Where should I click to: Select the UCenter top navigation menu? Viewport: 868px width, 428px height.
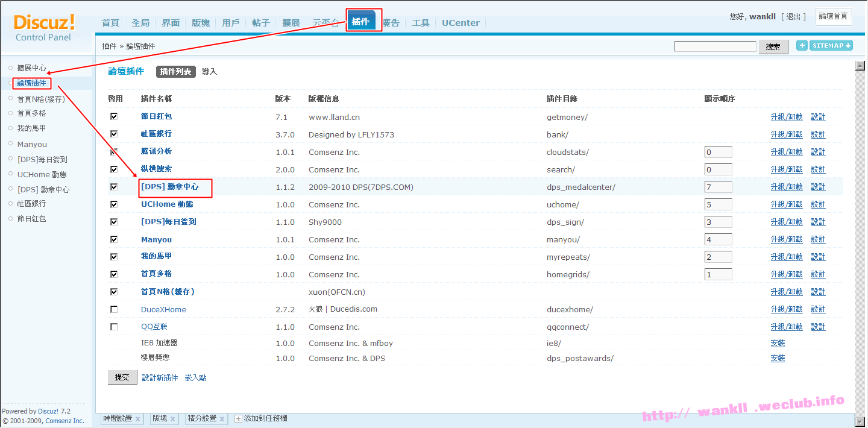click(461, 23)
